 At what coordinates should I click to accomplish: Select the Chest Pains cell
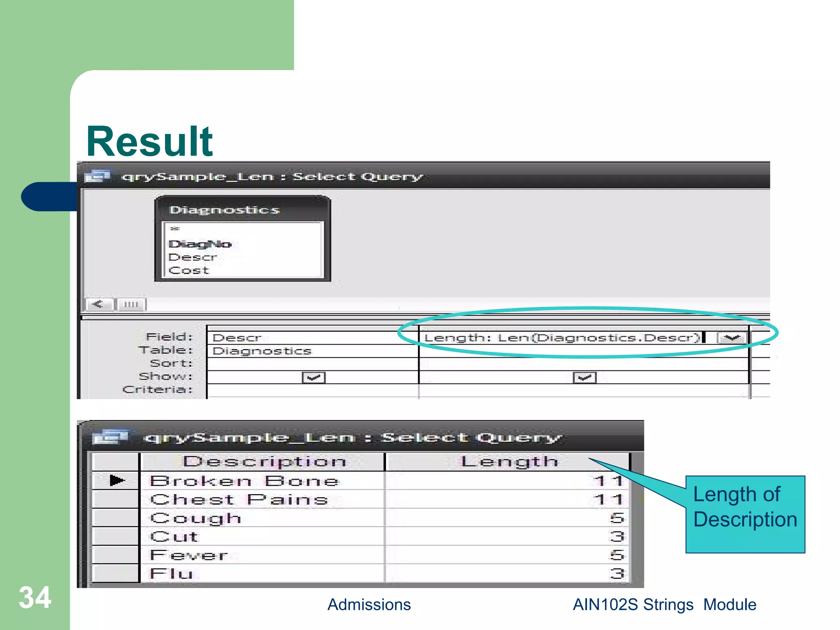(x=262, y=499)
